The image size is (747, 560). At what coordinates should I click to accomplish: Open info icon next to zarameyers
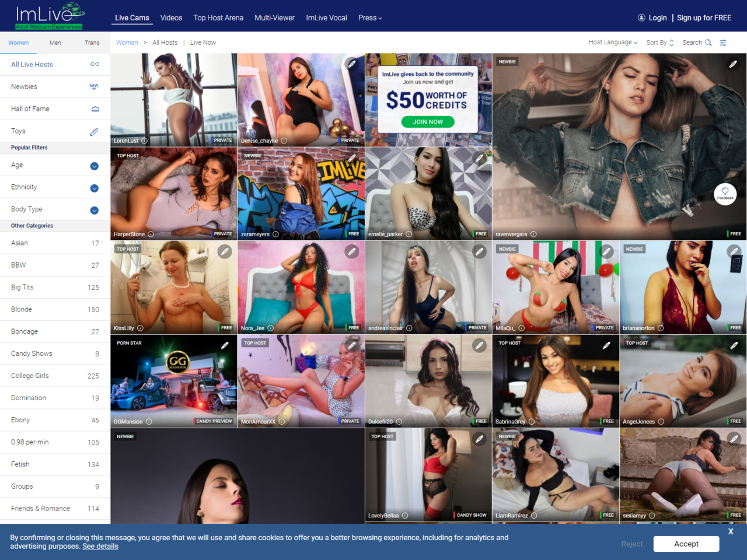click(275, 235)
